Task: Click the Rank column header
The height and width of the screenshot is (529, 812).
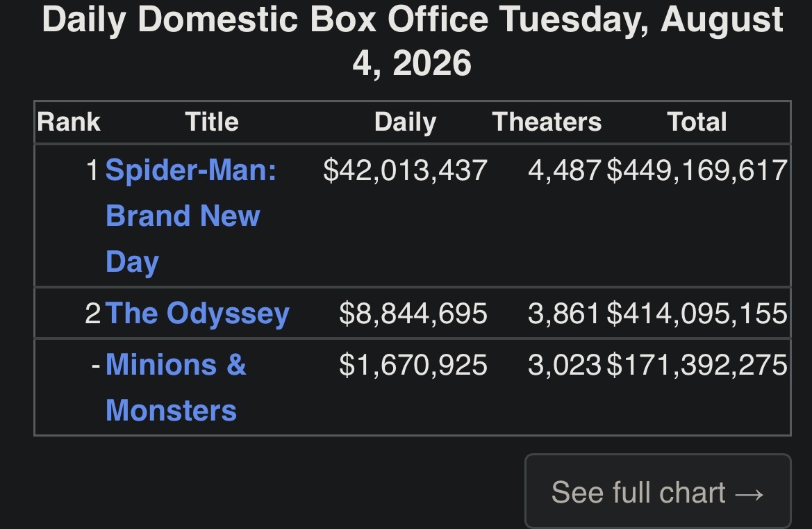Action: tap(68, 122)
